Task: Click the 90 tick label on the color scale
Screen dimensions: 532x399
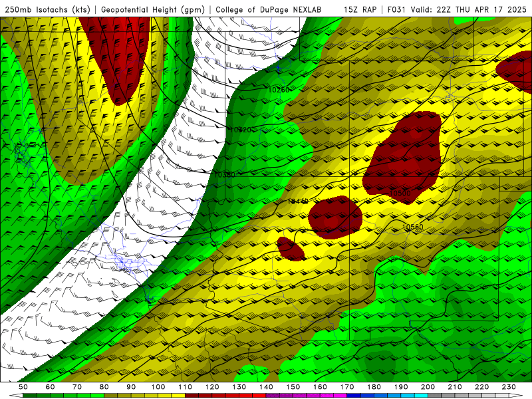Action: pos(131,387)
